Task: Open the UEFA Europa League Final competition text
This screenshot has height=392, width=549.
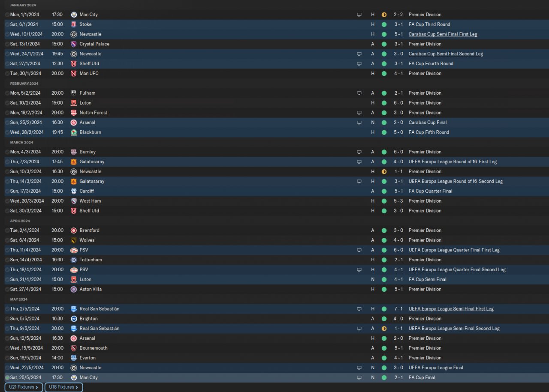Action: point(436,368)
